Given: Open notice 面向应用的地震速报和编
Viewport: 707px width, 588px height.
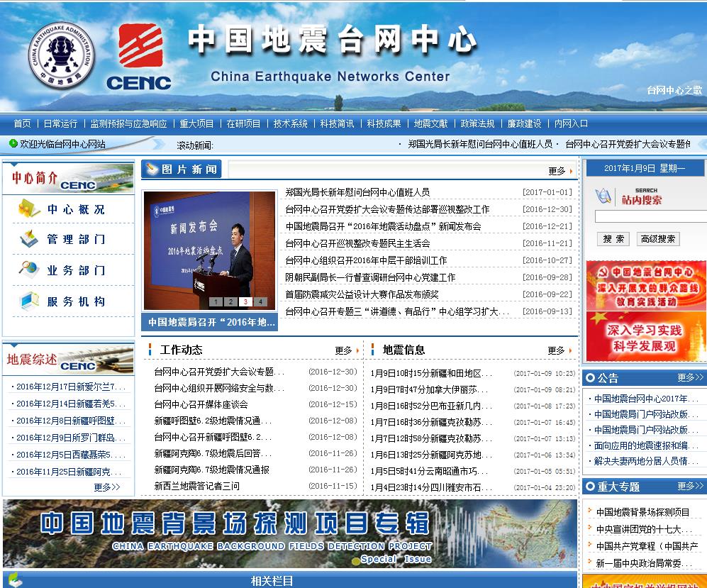Looking at the screenshot, I should coord(646,445).
